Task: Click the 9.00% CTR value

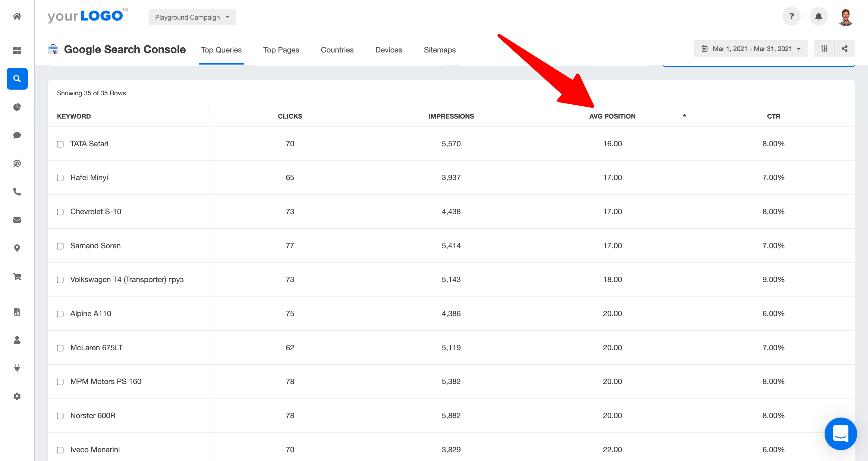Action: tap(773, 279)
